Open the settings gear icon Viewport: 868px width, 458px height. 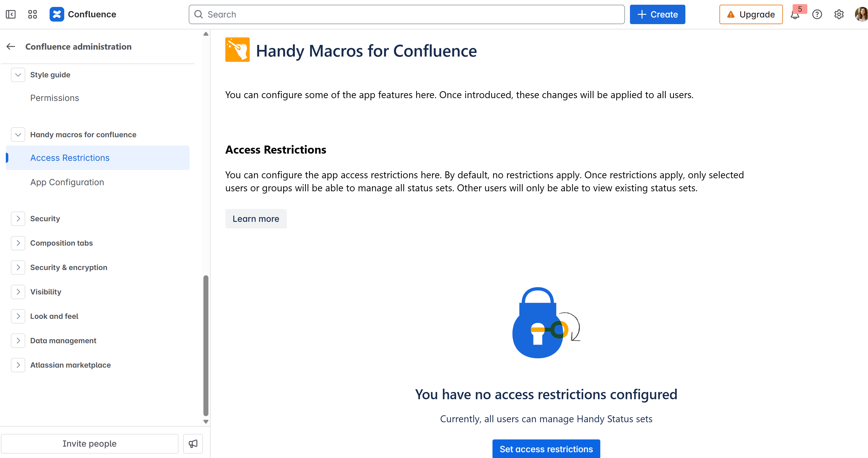coord(839,14)
